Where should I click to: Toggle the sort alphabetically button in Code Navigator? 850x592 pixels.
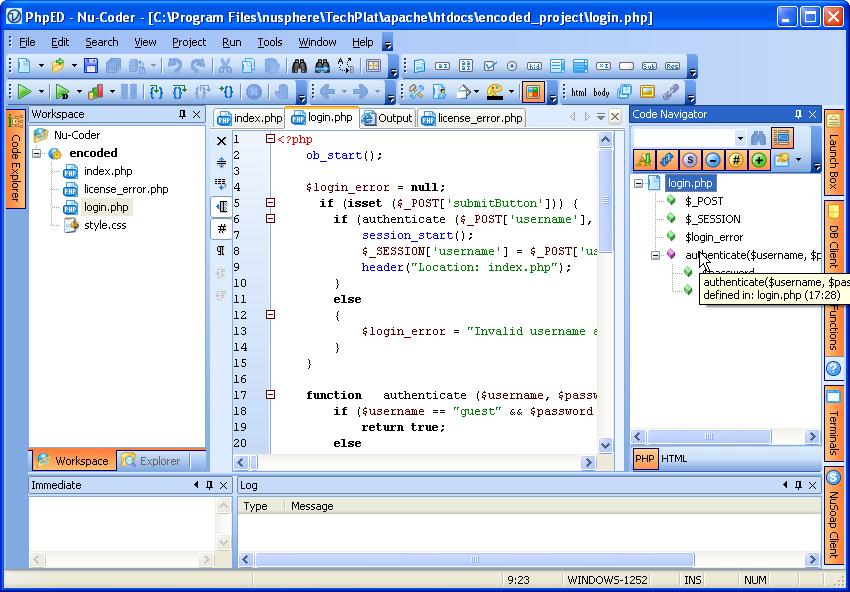point(643,160)
